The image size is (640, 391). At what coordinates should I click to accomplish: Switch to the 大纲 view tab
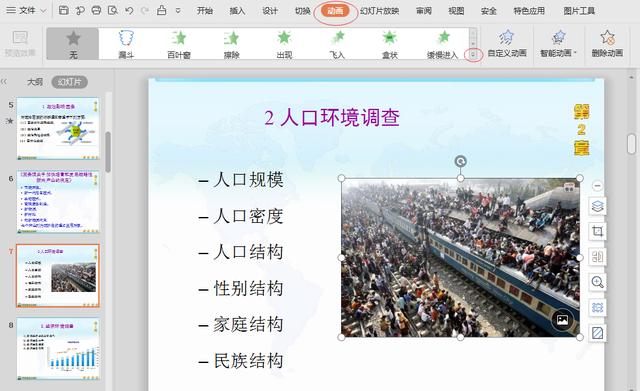click(x=35, y=82)
